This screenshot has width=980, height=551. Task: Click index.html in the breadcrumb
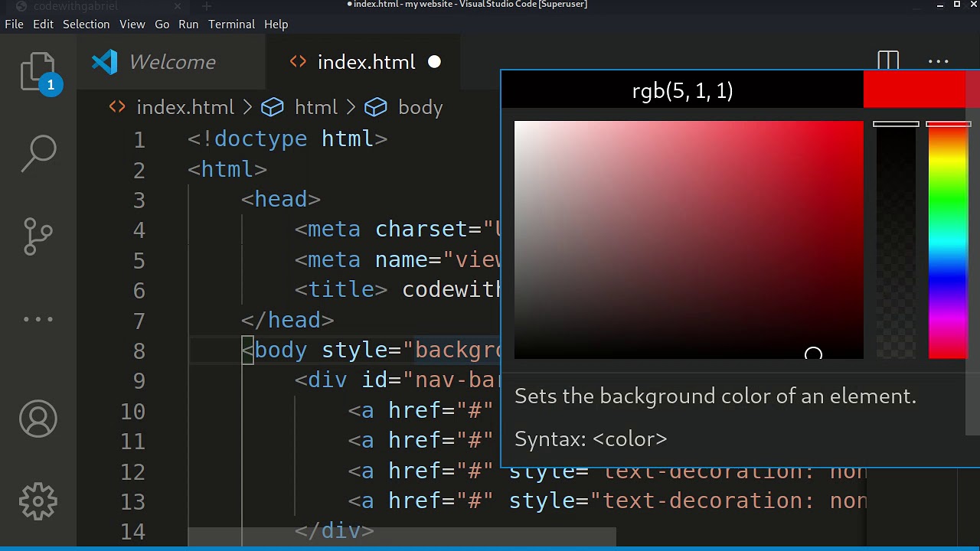pos(185,107)
